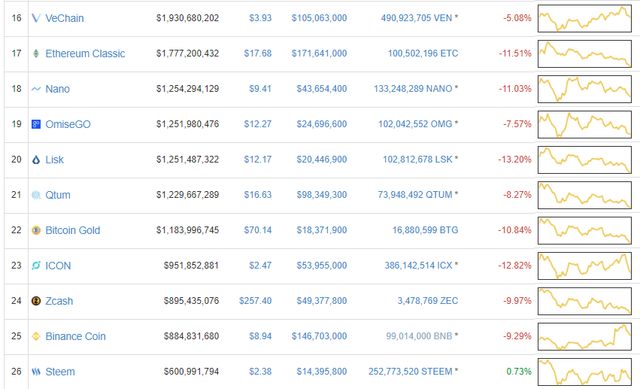Open Bitcoin Gold volume $18,371,900
Viewport: 640px width, 389px height.
tap(322, 230)
